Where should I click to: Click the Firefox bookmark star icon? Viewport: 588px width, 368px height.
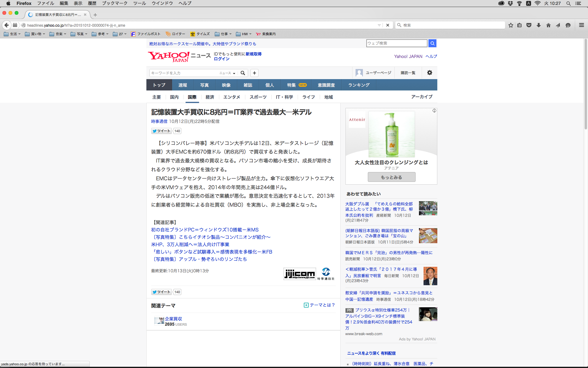point(511,25)
